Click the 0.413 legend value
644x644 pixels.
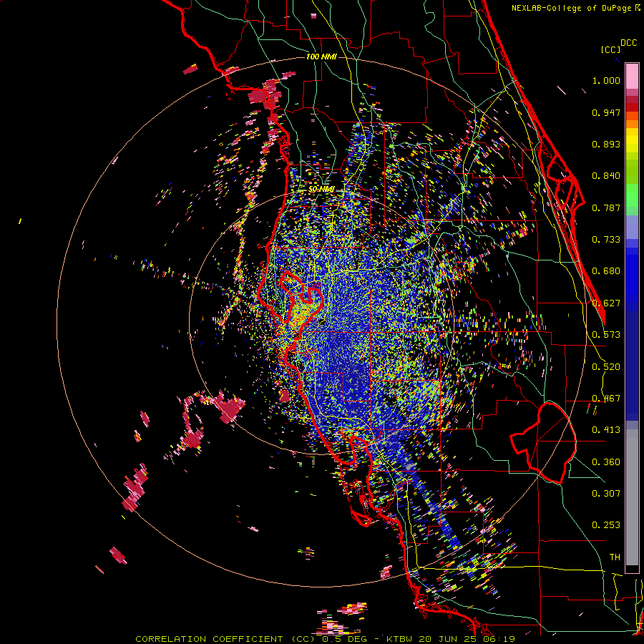click(606, 430)
